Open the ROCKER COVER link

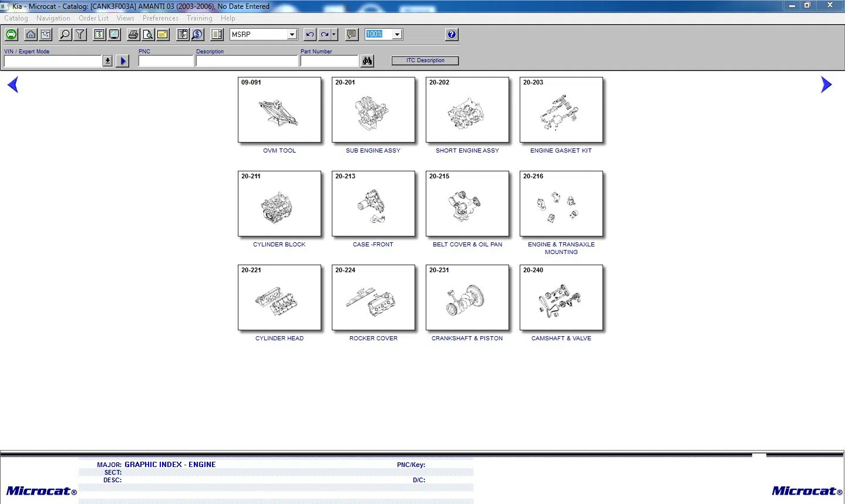pos(373,339)
